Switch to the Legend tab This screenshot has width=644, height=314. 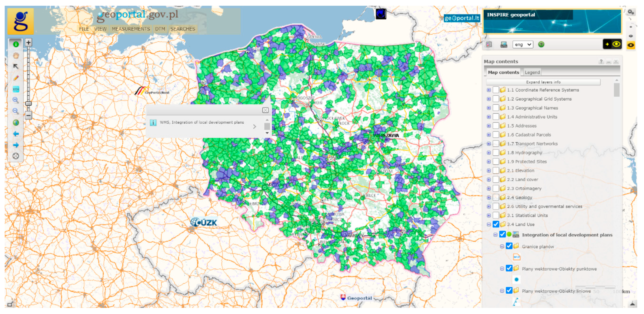pyautogui.click(x=532, y=72)
